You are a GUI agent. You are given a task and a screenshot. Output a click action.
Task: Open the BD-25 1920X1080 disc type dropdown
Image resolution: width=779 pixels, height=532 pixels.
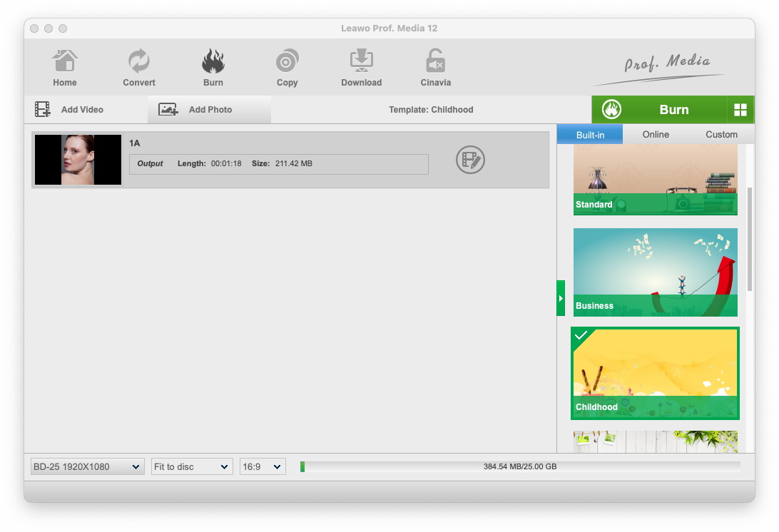(88, 466)
